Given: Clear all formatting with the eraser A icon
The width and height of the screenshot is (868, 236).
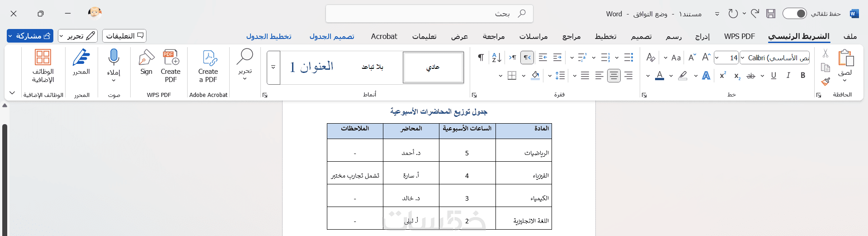Looking at the screenshot, I should click(651, 58).
